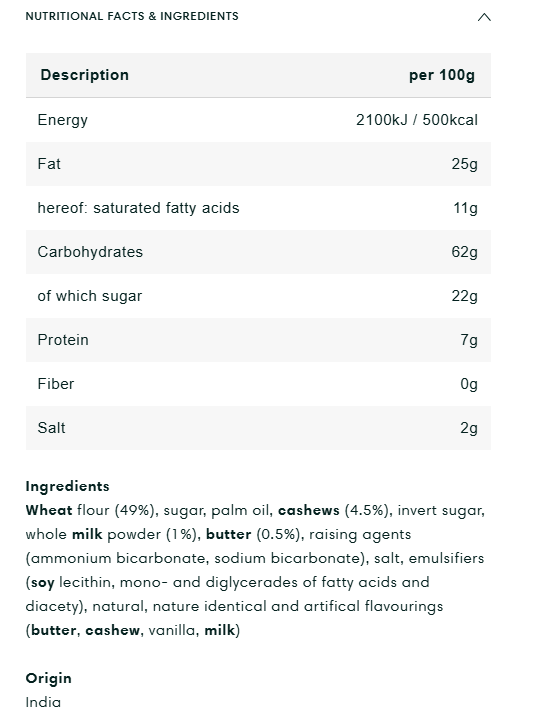The height and width of the screenshot is (724, 537).
Task: Select the Description column header
Action: [x=84, y=75]
